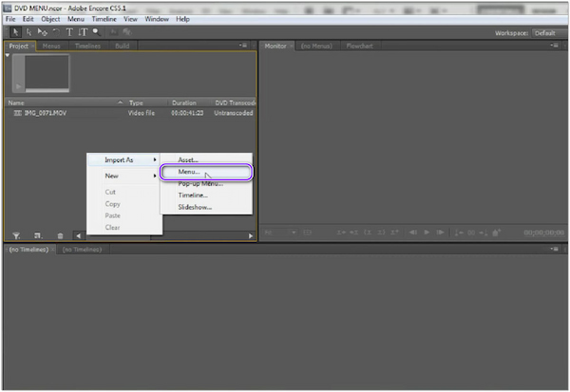This screenshot has width=570, height=392.
Task: Open the Edit menu
Action: tap(28, 19)
